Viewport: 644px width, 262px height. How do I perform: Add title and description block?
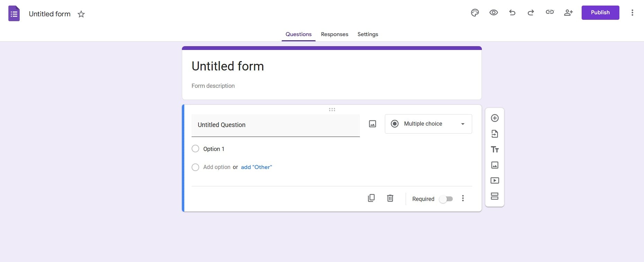coord(495,149)
